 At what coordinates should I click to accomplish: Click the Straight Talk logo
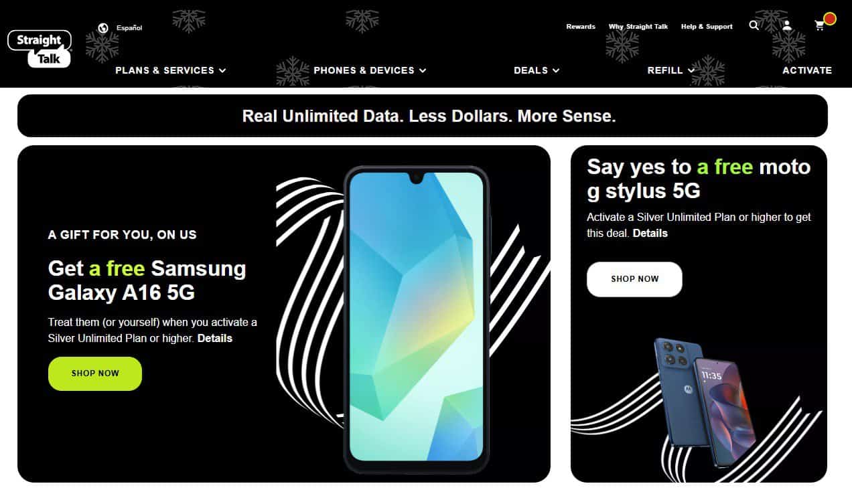pos(40,48)
